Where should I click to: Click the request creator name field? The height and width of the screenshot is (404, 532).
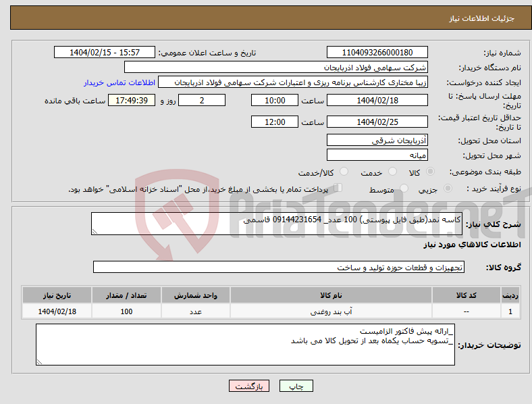293,82
